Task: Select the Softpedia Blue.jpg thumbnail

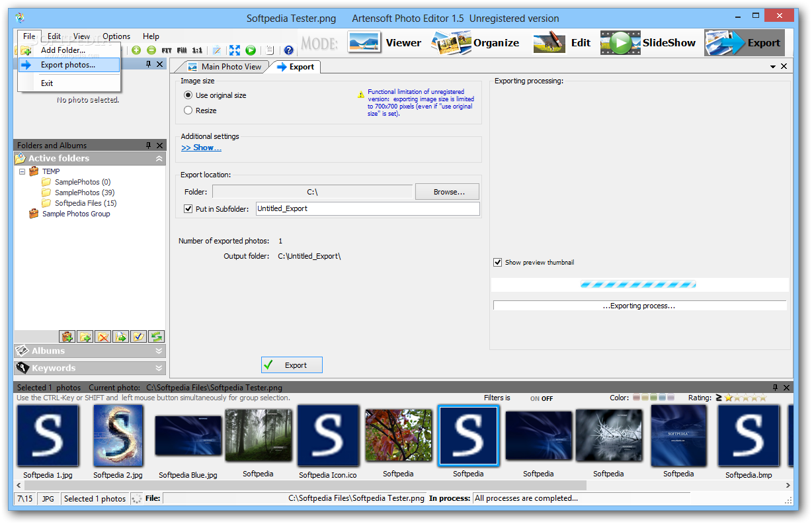Action: (188, 435)
